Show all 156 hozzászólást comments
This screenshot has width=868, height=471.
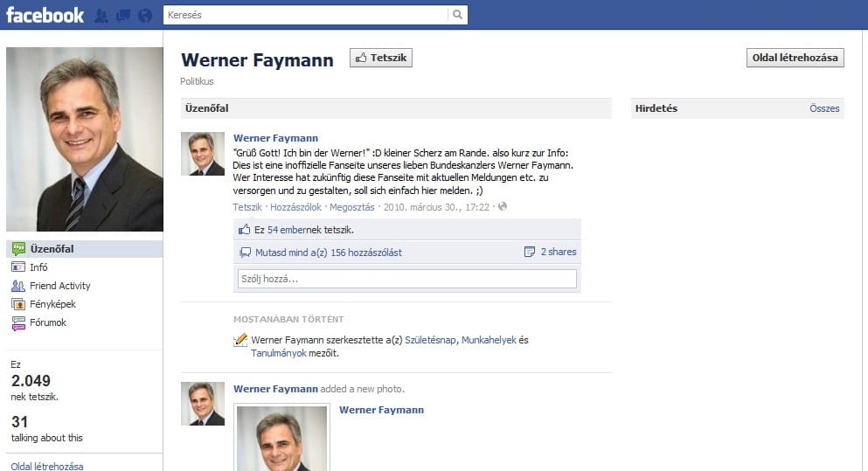(x=329, y=253)
